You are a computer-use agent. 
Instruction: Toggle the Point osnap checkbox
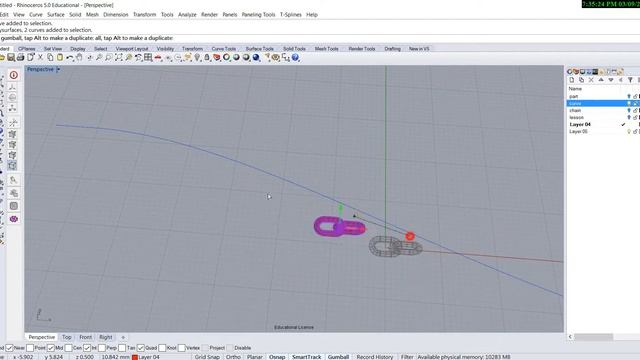30,348
